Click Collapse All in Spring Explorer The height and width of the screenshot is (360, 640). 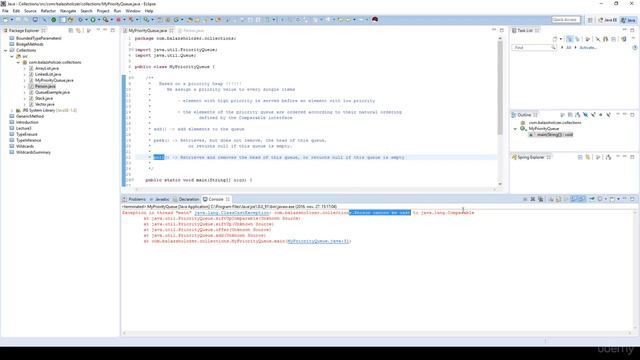[580, 157]
